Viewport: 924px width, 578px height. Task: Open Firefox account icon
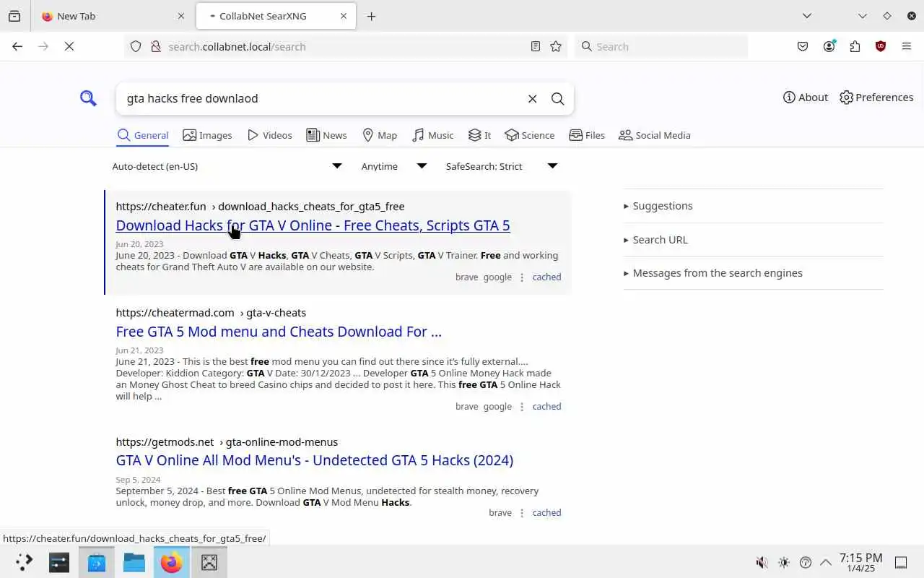click(x=829, y=46)
